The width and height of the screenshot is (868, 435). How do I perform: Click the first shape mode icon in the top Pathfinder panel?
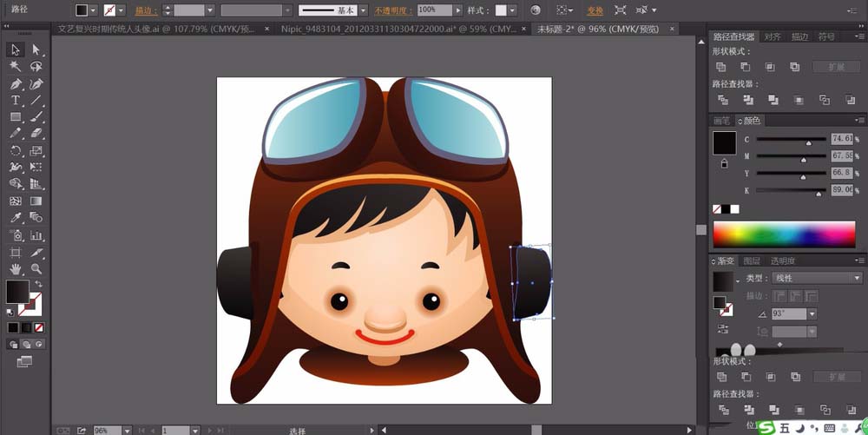720,67
